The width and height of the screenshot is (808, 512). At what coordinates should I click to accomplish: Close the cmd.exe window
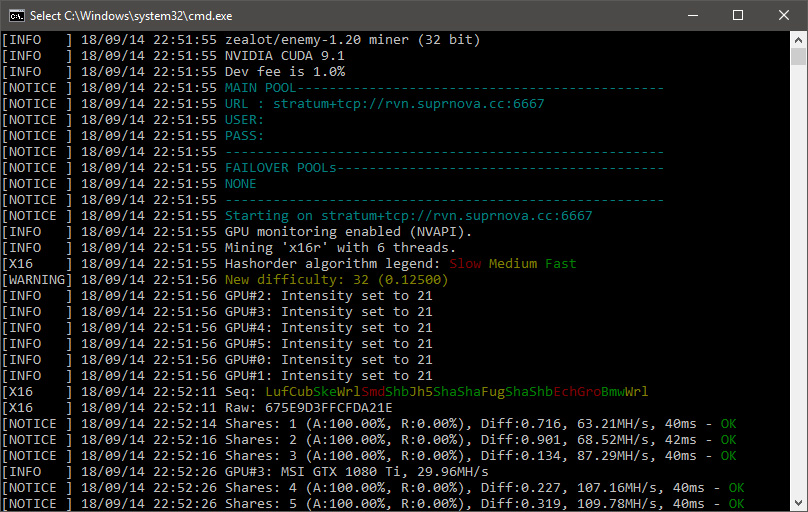[784, 15]
